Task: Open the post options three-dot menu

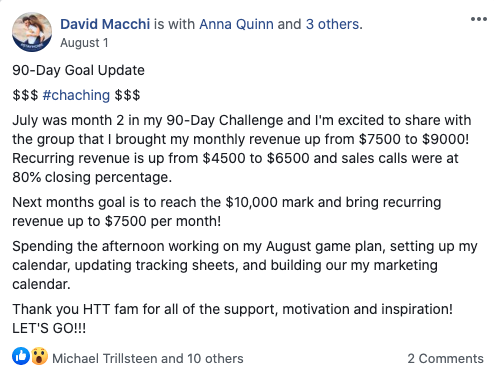Action: click(479, 19)
